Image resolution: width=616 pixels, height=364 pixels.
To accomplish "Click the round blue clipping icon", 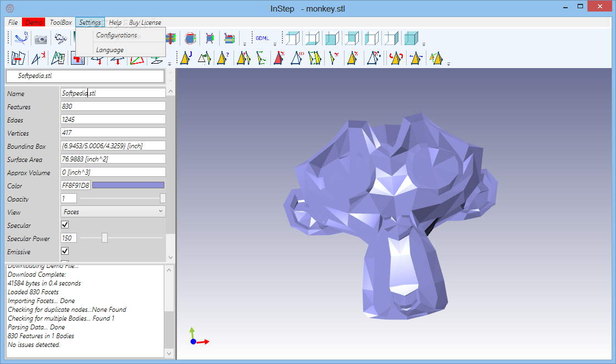I will [x=190, y=38].
